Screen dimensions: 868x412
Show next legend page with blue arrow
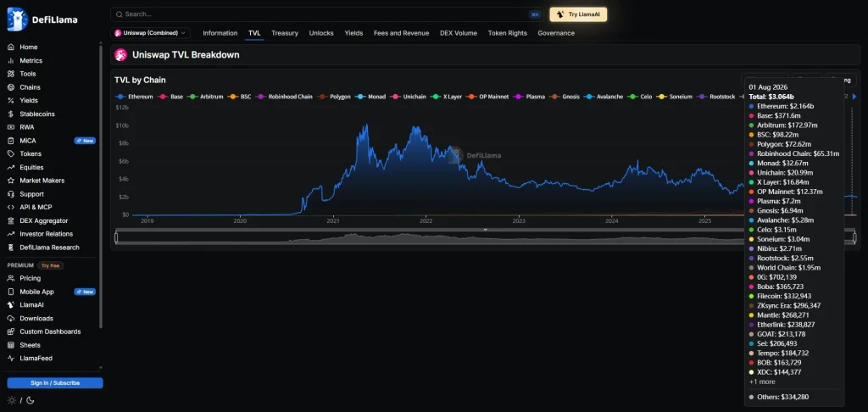coord(854,97)
